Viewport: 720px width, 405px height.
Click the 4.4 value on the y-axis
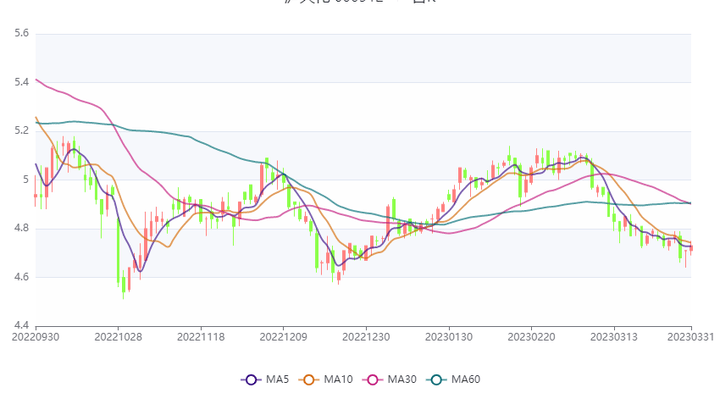[20, 326]
